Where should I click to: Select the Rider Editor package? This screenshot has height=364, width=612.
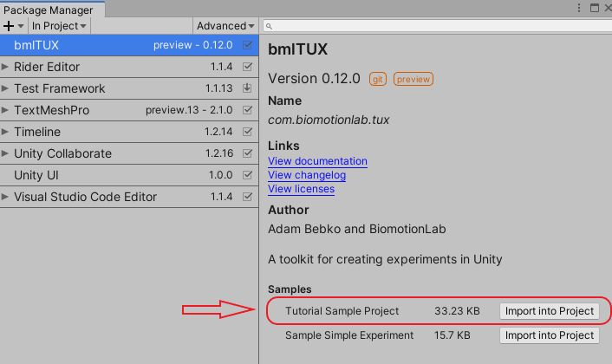(x=129, y=67)
